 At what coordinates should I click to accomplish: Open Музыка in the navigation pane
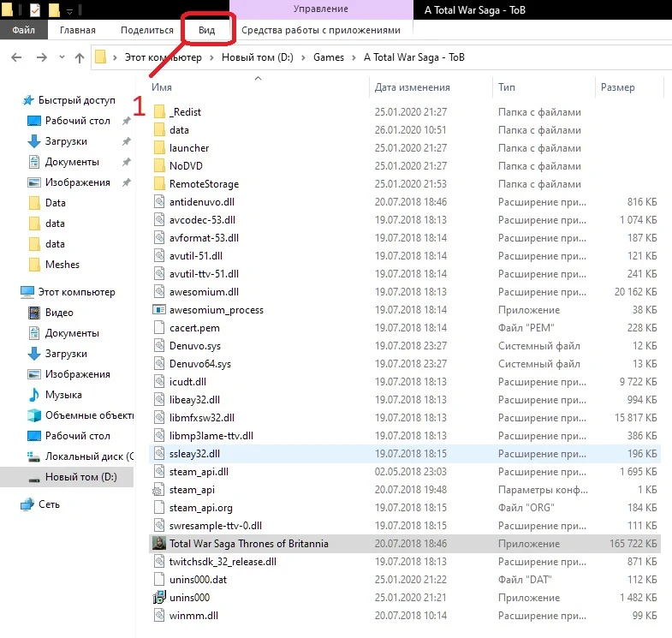tap(63, 395)
